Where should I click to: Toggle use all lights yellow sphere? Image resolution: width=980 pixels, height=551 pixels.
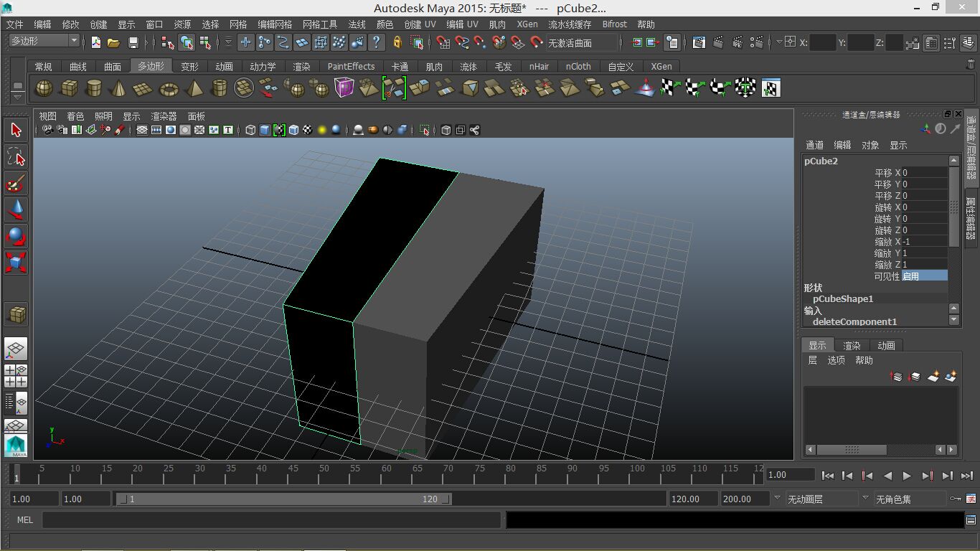(x=322, y=130)
